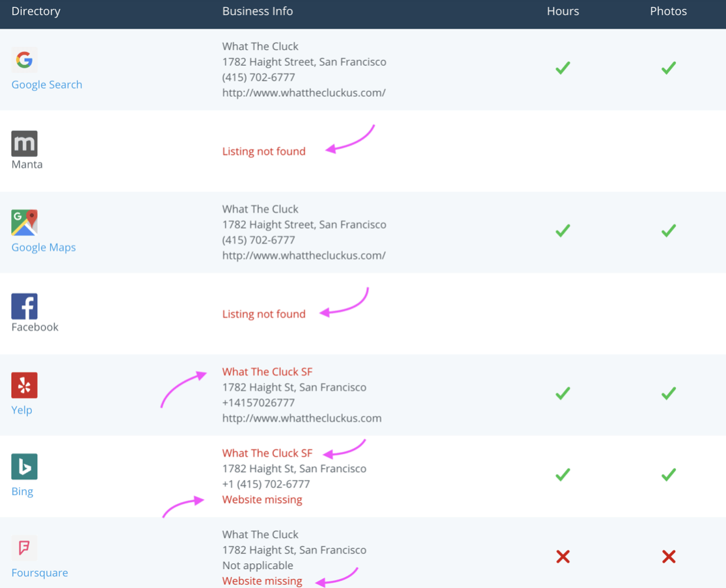Click 'What The Cluck' name in Google Maps row
The height and width of the screenshot is (588, 726).
click(260, 209)
